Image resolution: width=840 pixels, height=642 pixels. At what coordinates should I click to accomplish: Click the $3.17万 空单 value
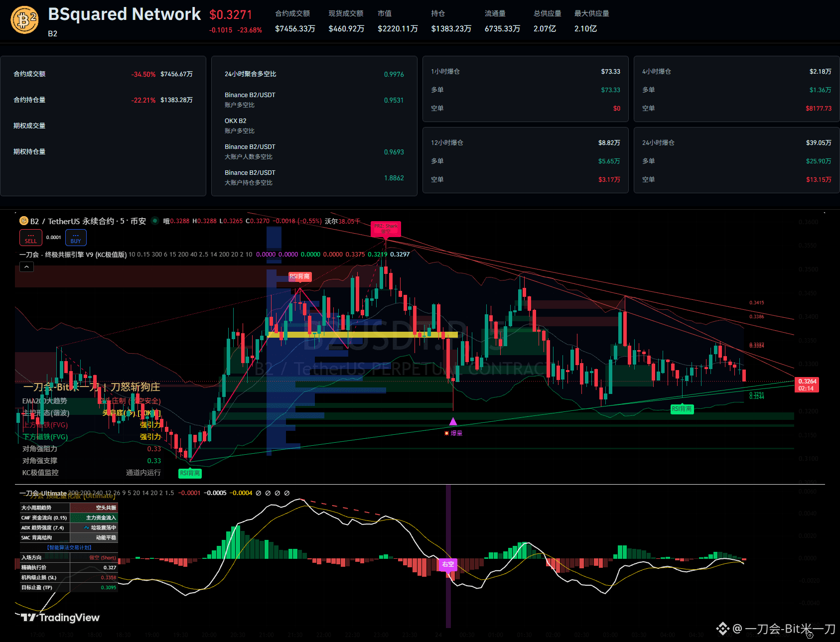coord(609,179)
